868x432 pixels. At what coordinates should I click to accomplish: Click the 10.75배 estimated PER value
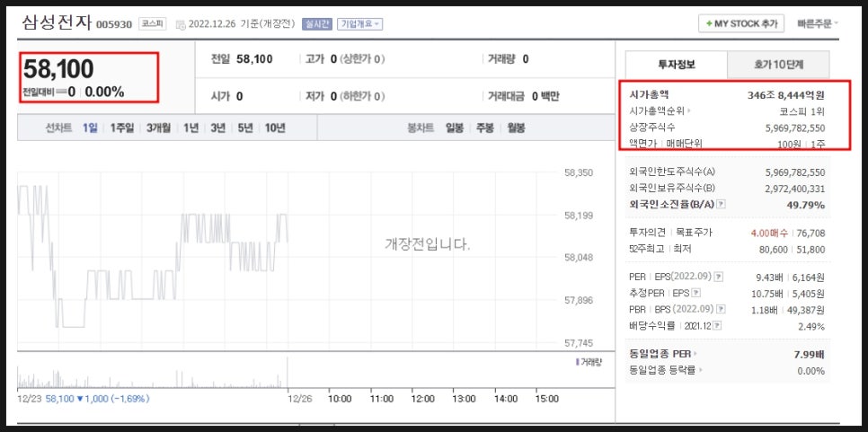(766, 293)
